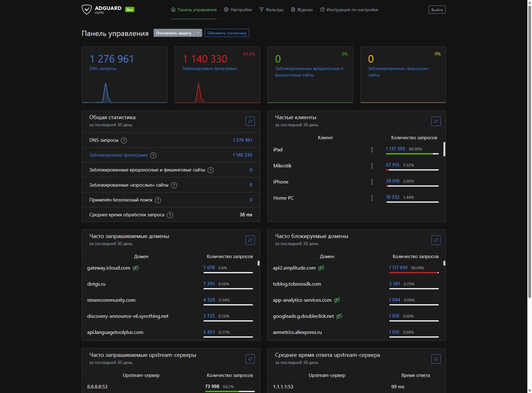
Task: Open help tooltip for Заблокировано фильтрами row
Action: (153, 155)
